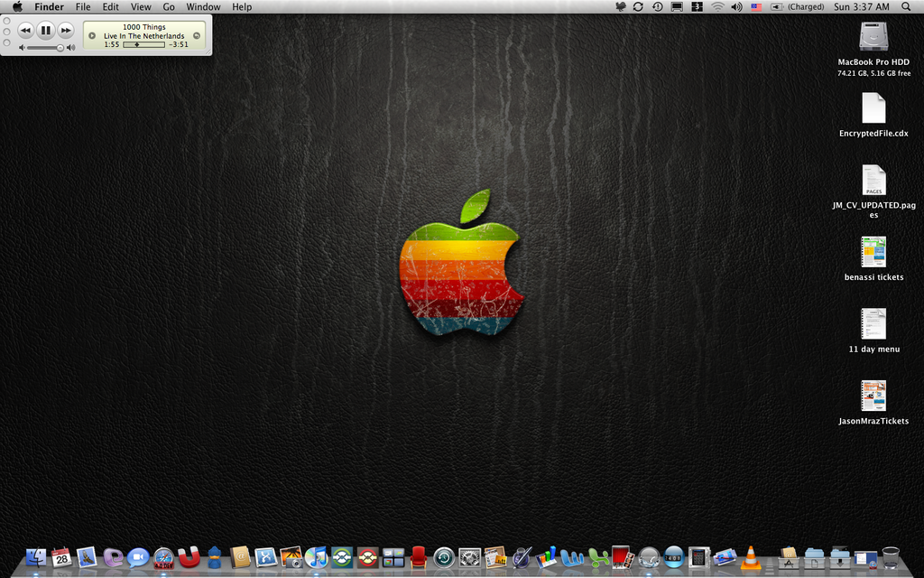Open the Finder menu

point(49,6)
